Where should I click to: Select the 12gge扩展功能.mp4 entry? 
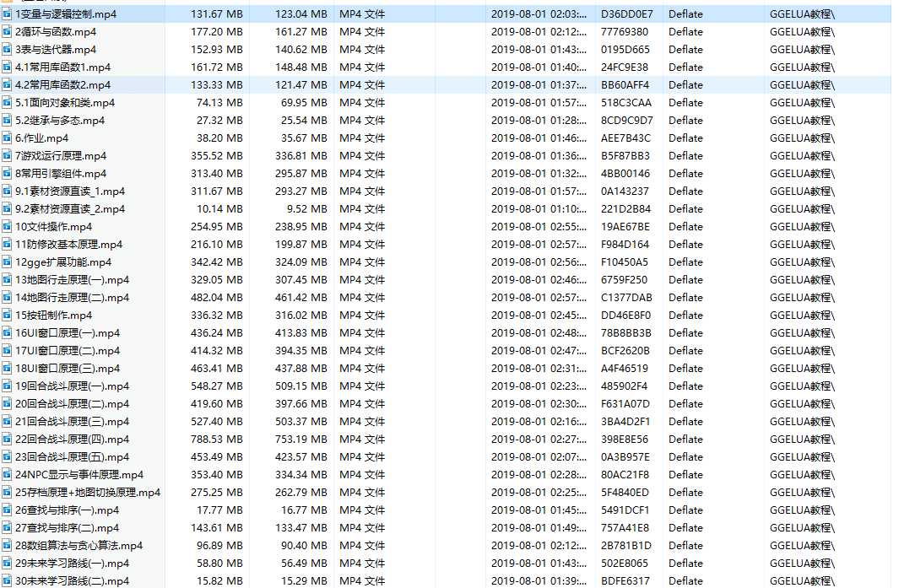[63, 262]
